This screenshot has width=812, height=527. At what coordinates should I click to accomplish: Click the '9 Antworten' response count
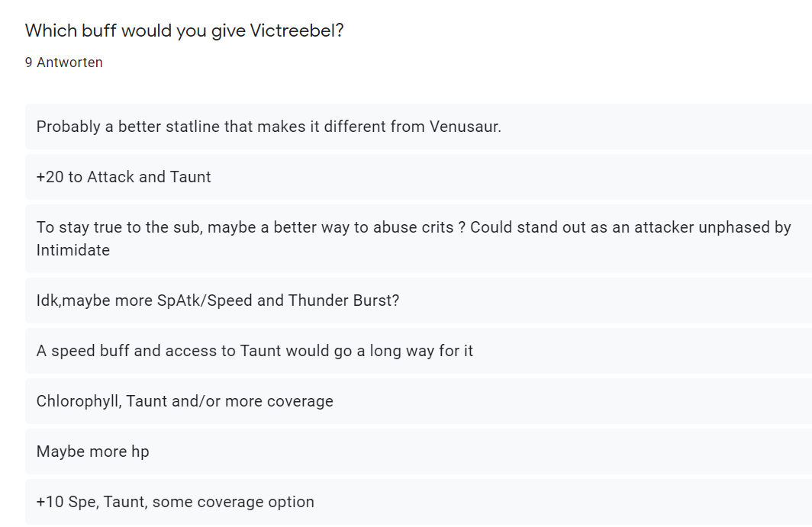[x=63, y=62]
